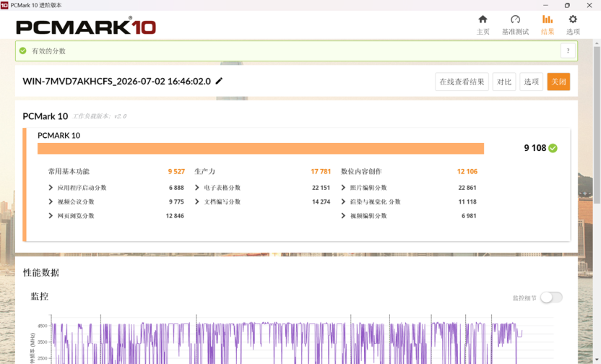601x364 pixels.
Task: Click the value 11 118
Action: 467,202
